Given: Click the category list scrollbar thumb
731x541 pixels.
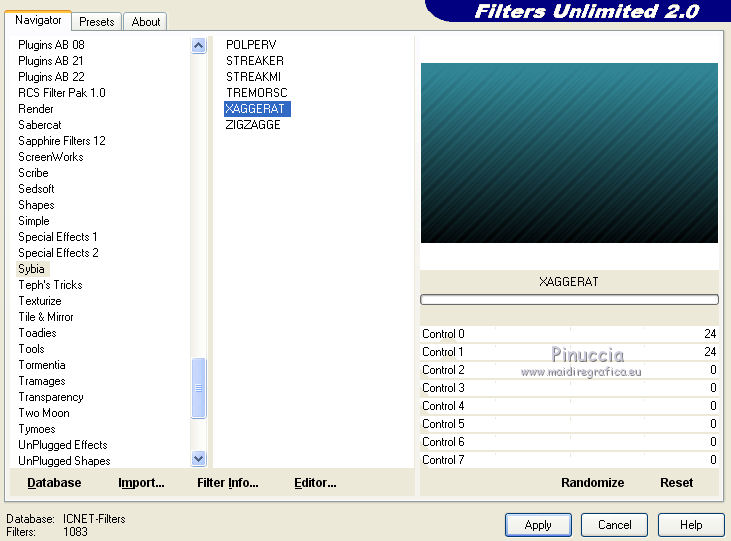Looking at the screenshot, I should tap(199, 388).
